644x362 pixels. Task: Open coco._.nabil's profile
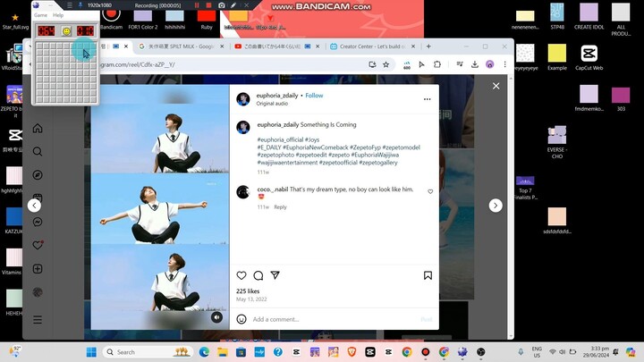(273, 189)
